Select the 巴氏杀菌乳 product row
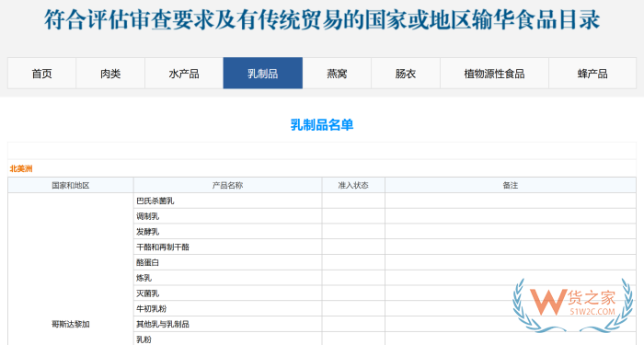 pos(227,201)
